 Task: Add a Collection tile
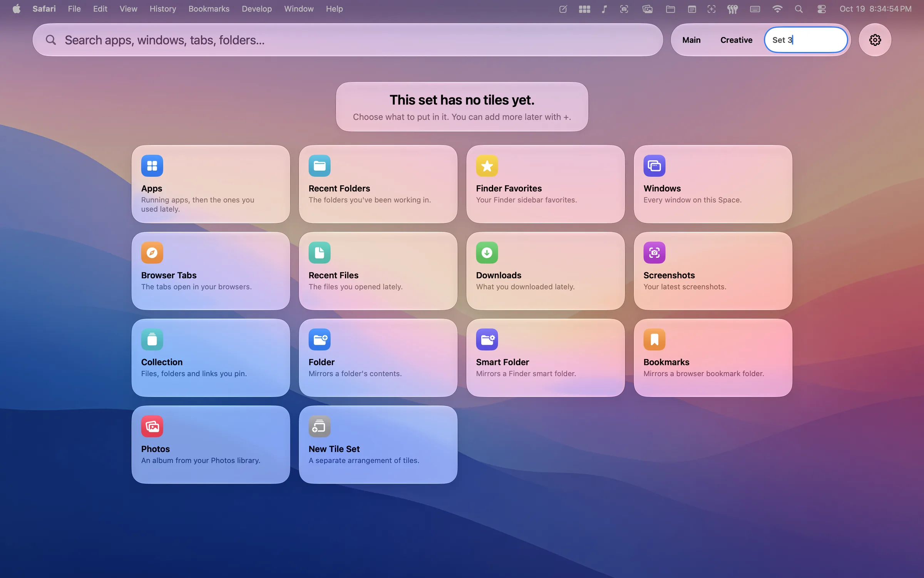[x=211, y=358]
